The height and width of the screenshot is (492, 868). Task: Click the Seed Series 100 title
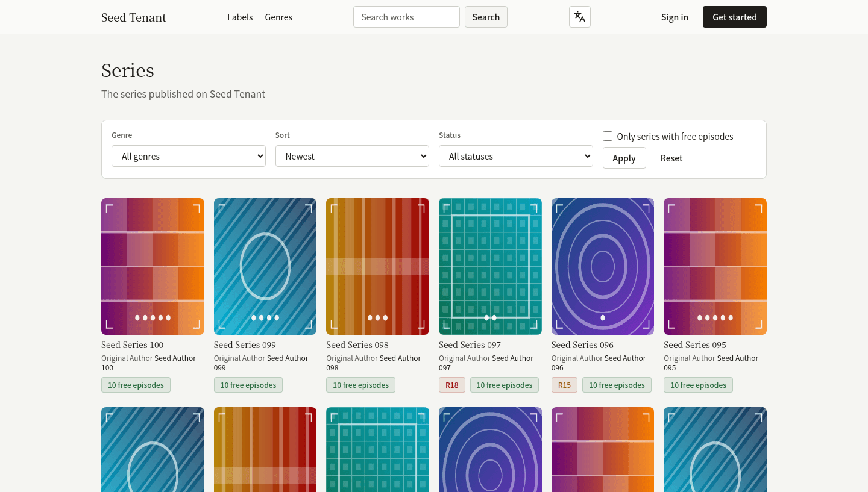pos(133,345)
